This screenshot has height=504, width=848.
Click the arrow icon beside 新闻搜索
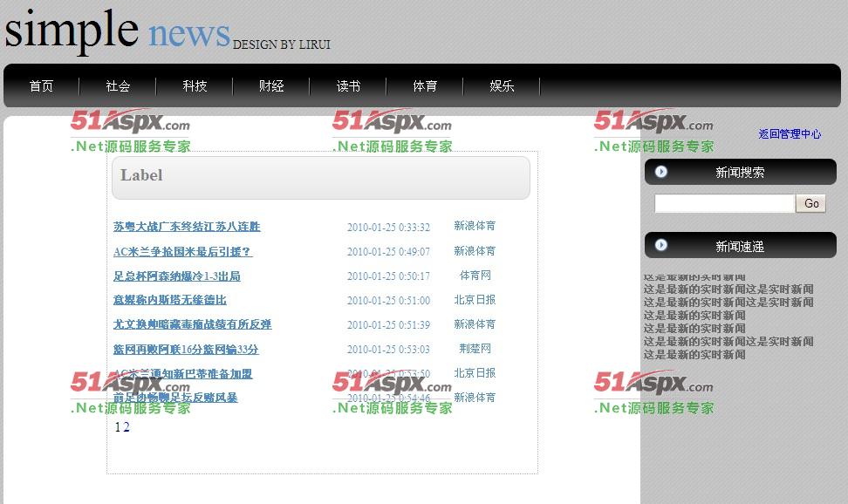tap(661, 172)
